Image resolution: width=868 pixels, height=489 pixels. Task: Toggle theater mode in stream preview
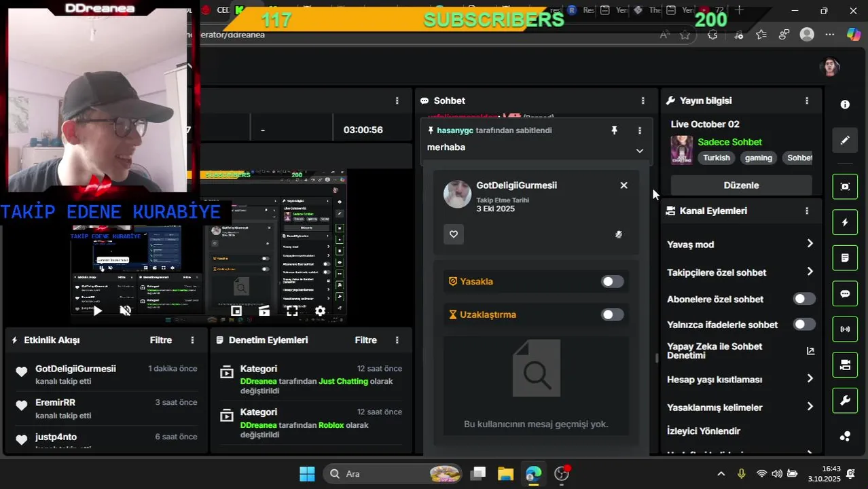tap(264, 311)
